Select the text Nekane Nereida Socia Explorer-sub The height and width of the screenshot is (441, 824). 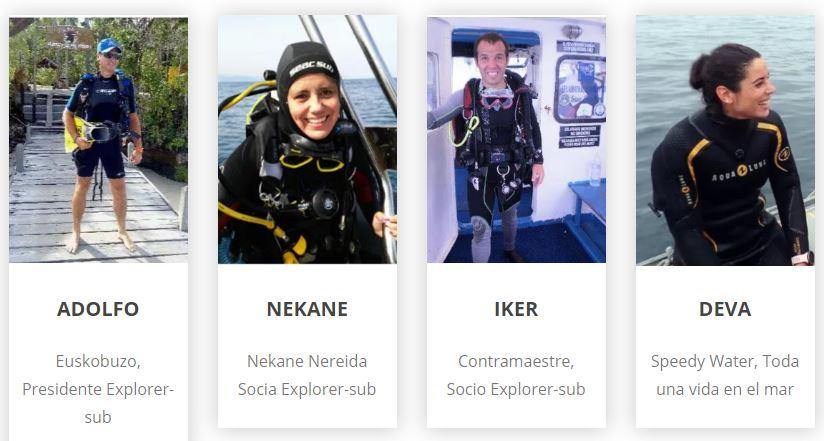(307, 375)
